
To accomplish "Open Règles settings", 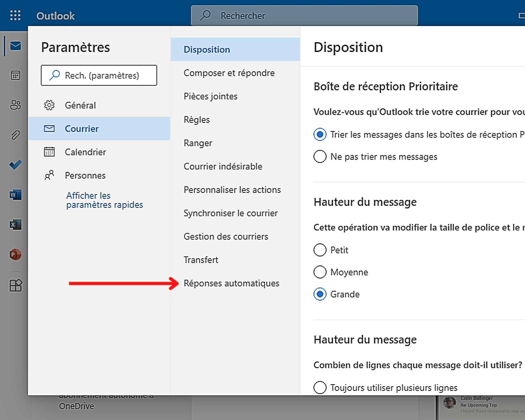I will click(x=235, y=119).
